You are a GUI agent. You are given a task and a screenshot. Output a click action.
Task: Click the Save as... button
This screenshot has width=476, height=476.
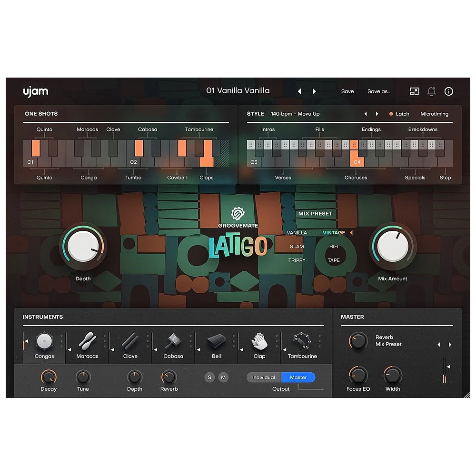378,91
